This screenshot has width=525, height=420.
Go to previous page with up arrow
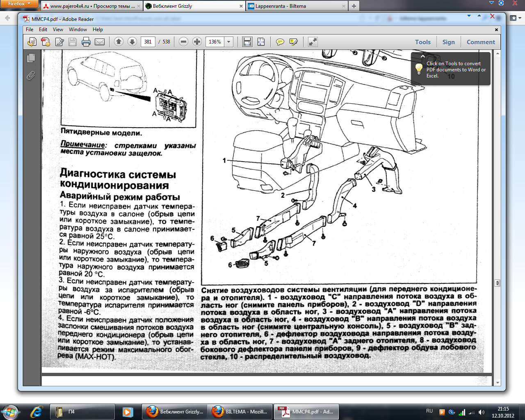[x=119, y=42]
